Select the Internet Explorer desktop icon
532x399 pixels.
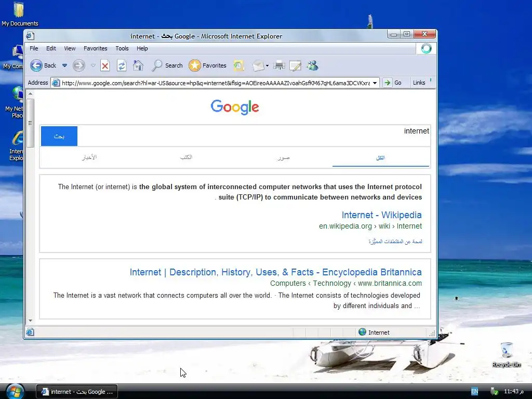16,146
